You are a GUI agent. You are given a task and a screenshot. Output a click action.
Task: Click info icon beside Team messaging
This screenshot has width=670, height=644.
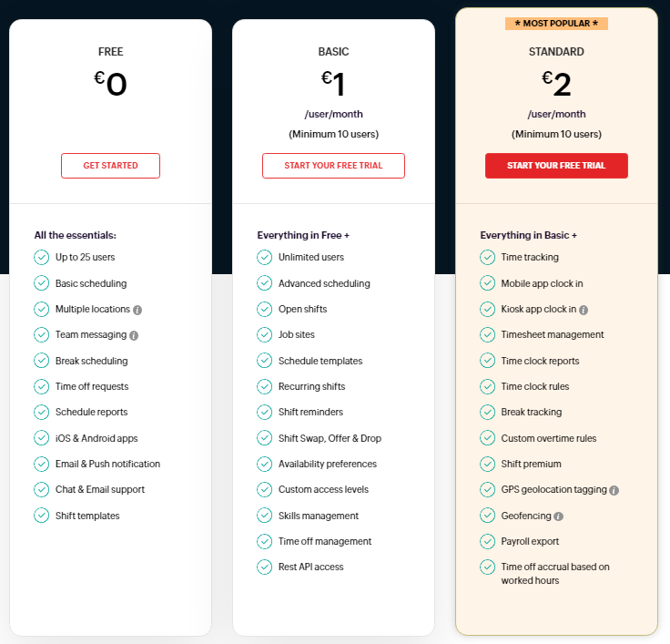click(134, 335)
